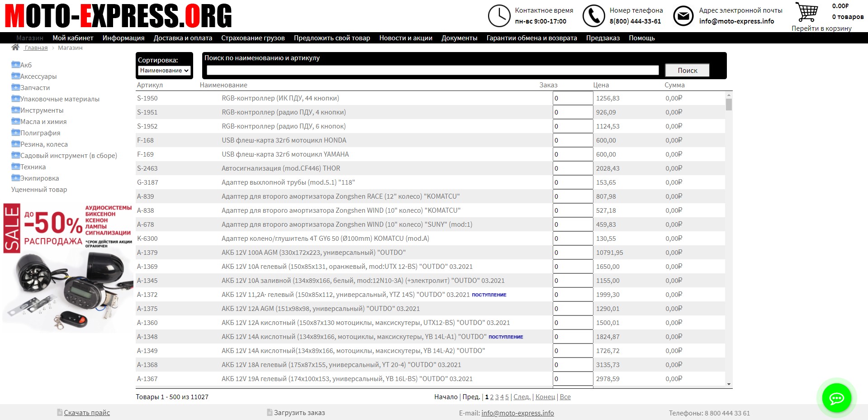This screenshot has height=420, width=868.
Task: Click the product table scrollbar thumb
Action: click(729, 105)
